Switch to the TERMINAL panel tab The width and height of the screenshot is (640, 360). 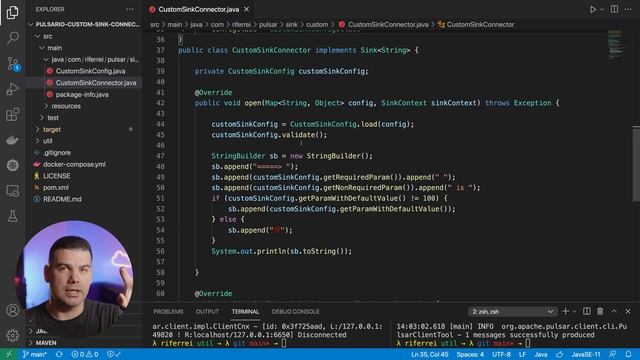245,311
